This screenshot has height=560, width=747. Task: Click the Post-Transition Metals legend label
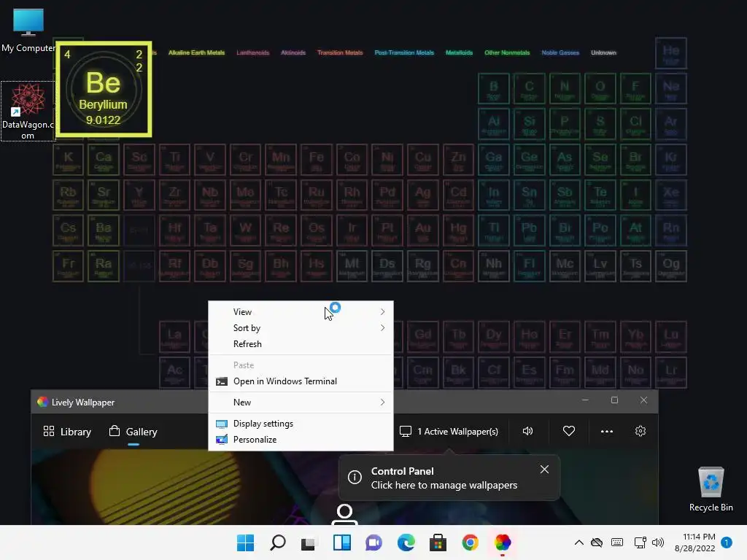[x=404, y=52]
